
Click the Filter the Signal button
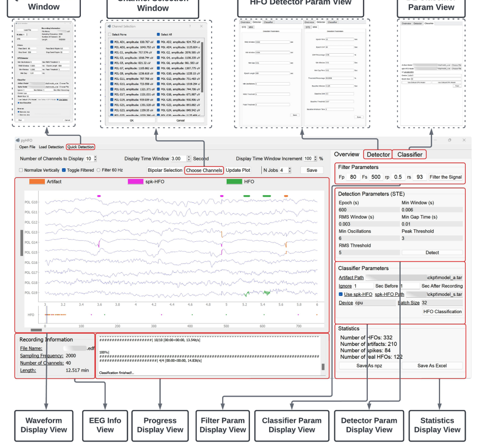(x=445, y=177)
